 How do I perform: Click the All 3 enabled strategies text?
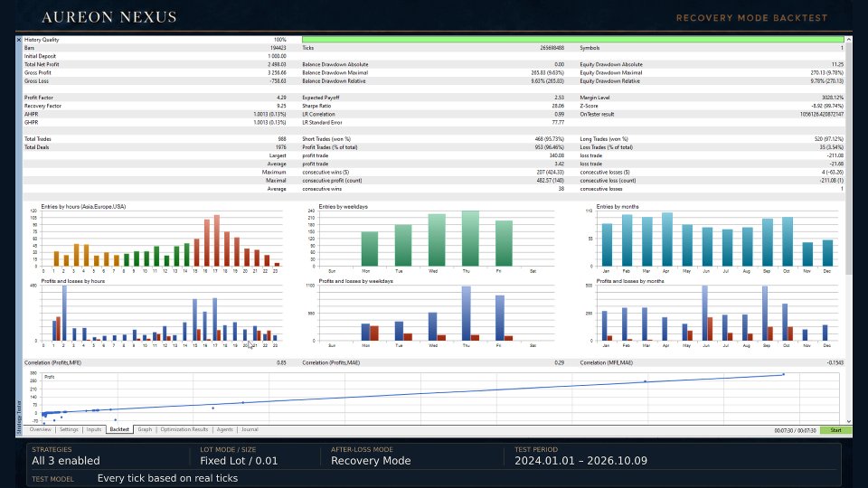point(66,461)
